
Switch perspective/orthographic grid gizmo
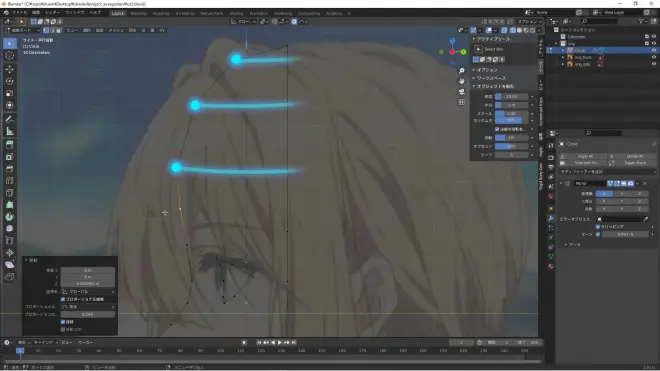click(462, 102)
